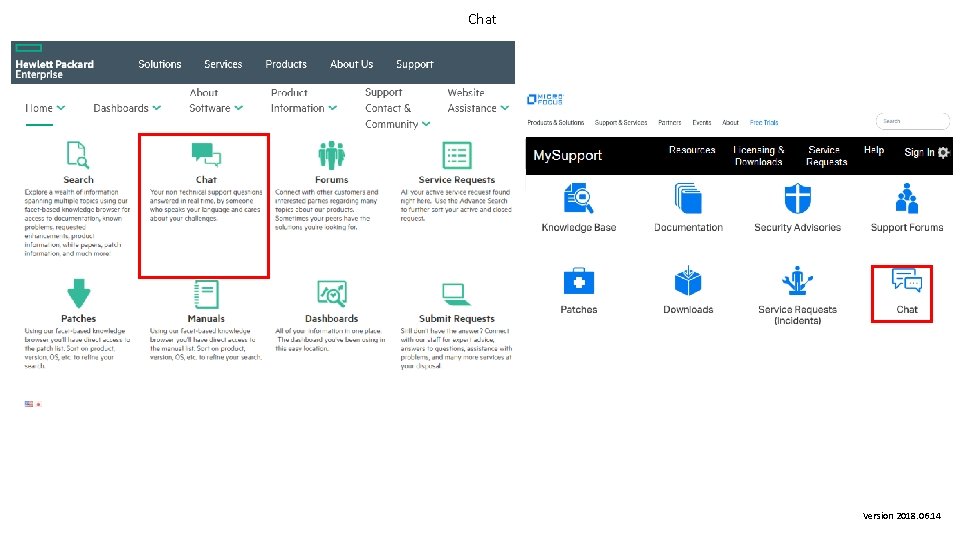Open the Submit Requests laptop icon
Image resolution: width=960 pixels, height=540 pixels.
coord(456,294)
